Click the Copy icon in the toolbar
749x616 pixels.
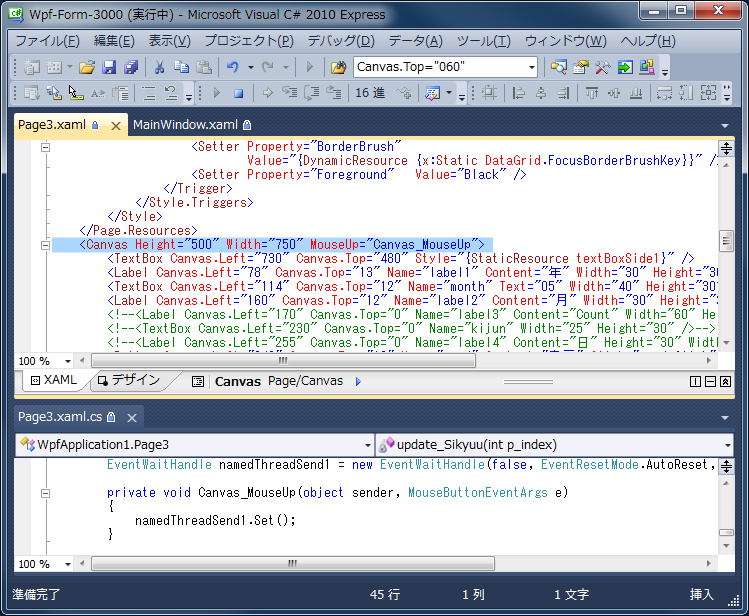click(x=182, y=67)
